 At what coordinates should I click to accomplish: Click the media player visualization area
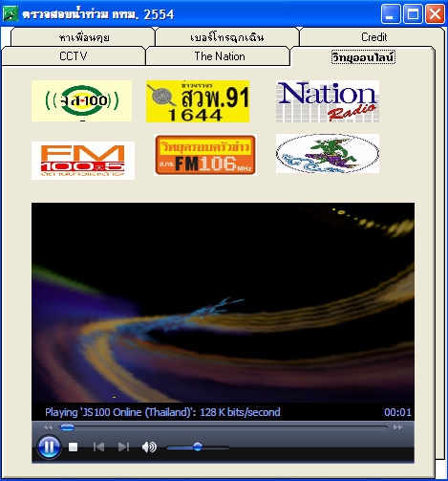pyautogui.click(x=223, y=303)
